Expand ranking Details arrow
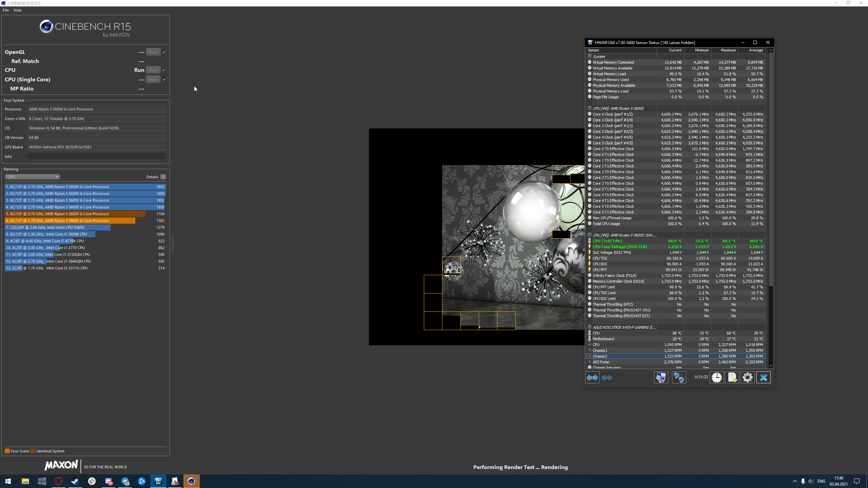This screenshot has height=488, width=868. click(163, 177)
